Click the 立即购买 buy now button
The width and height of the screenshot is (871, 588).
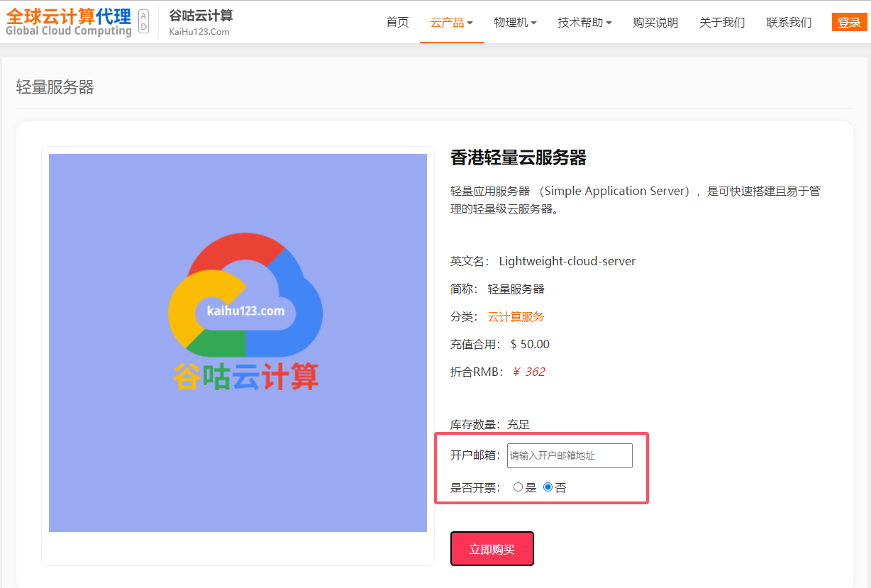pos(492,549)
